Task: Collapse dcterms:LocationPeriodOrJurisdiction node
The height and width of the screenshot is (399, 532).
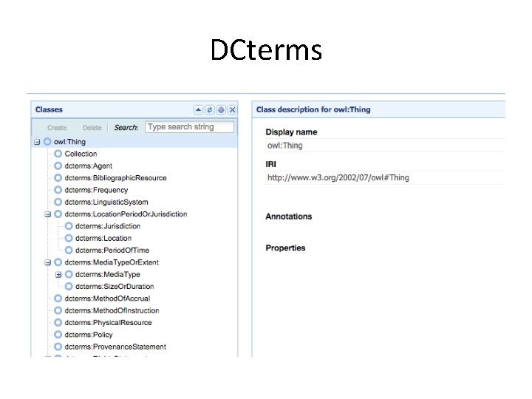Action: pyautogui.click(x=48, y=214)
